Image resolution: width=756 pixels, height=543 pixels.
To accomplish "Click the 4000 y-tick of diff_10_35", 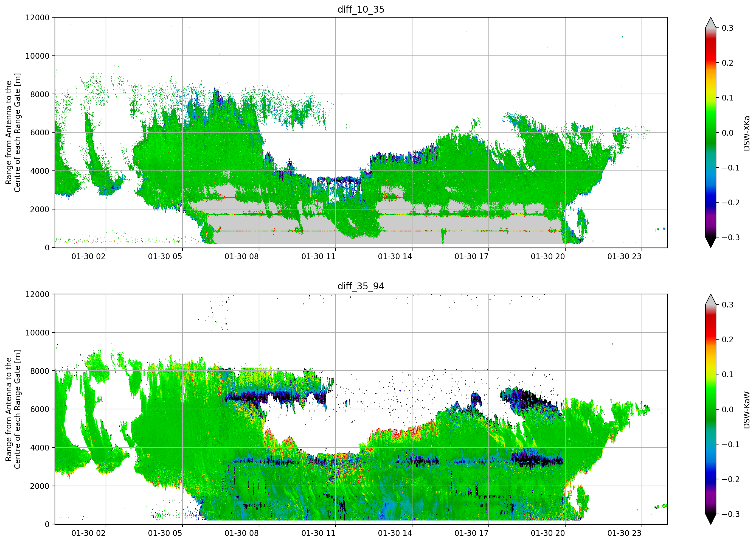I will pos(40,171).
